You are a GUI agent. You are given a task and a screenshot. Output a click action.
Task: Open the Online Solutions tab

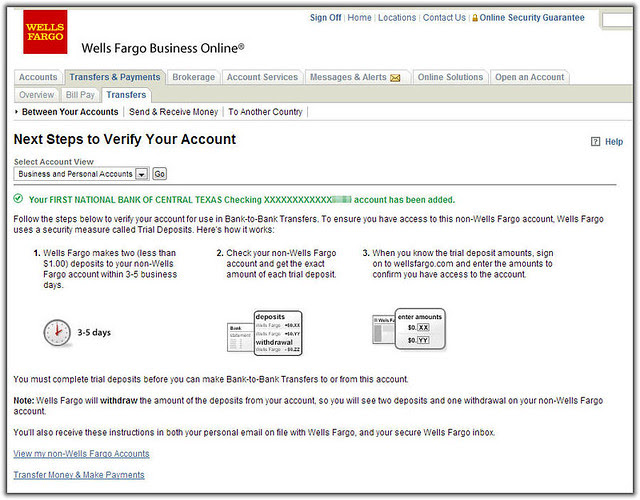pos(450,77)
